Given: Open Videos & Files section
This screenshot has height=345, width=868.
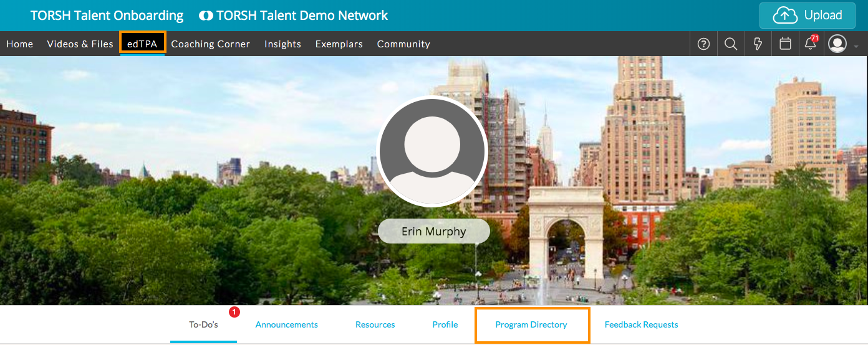Looking at the screenshot, I should pos(80,44).
